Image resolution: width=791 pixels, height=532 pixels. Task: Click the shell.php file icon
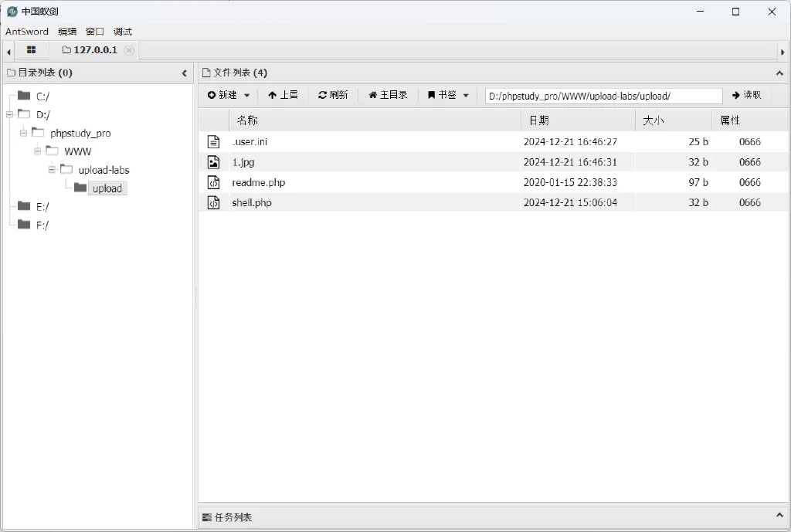214,203
